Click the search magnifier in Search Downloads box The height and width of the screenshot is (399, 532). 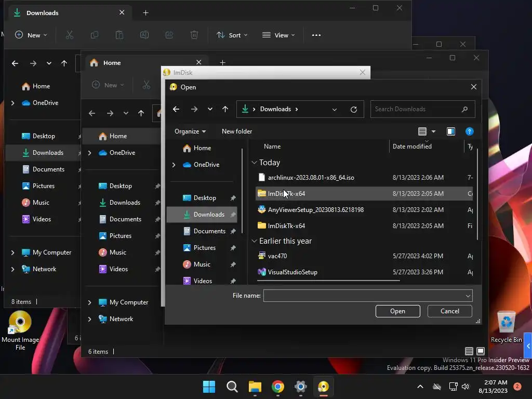pyautogui.click(x=464, y=109)
